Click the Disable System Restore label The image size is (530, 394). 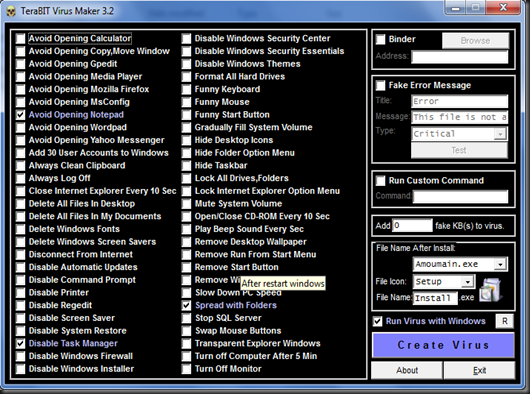tap(77, 331)
